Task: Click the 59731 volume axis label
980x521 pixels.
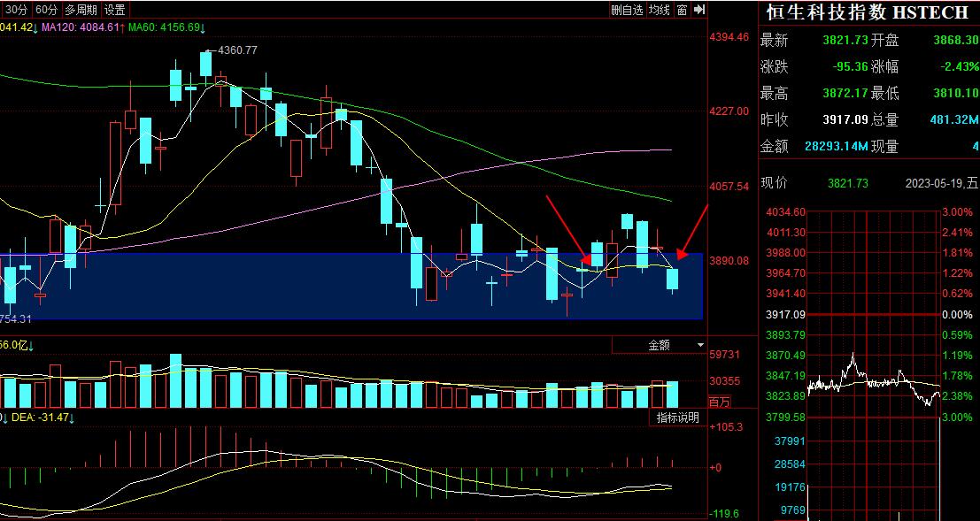Action: tap(724, 355)
